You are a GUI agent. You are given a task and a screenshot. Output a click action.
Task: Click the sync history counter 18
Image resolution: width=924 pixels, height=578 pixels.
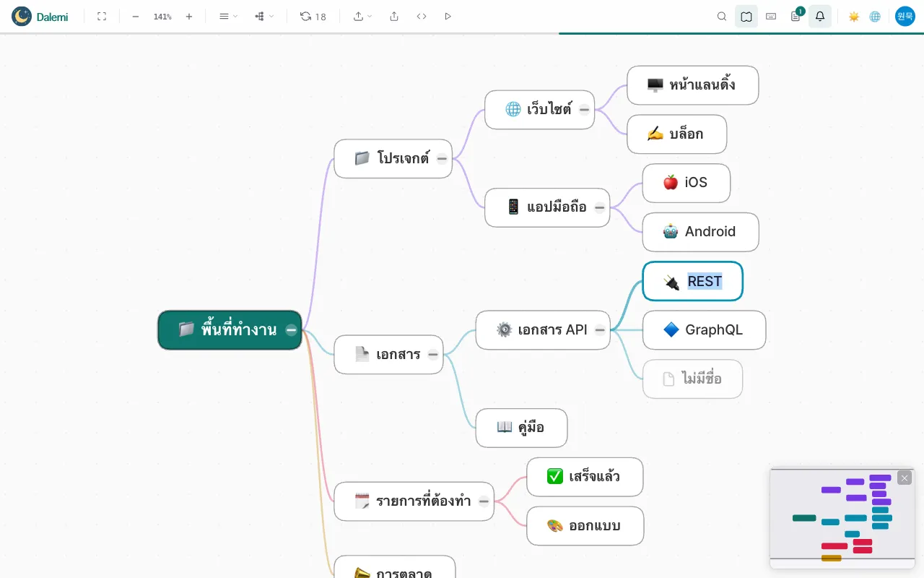pyautogui.click(x=313, y=16)
